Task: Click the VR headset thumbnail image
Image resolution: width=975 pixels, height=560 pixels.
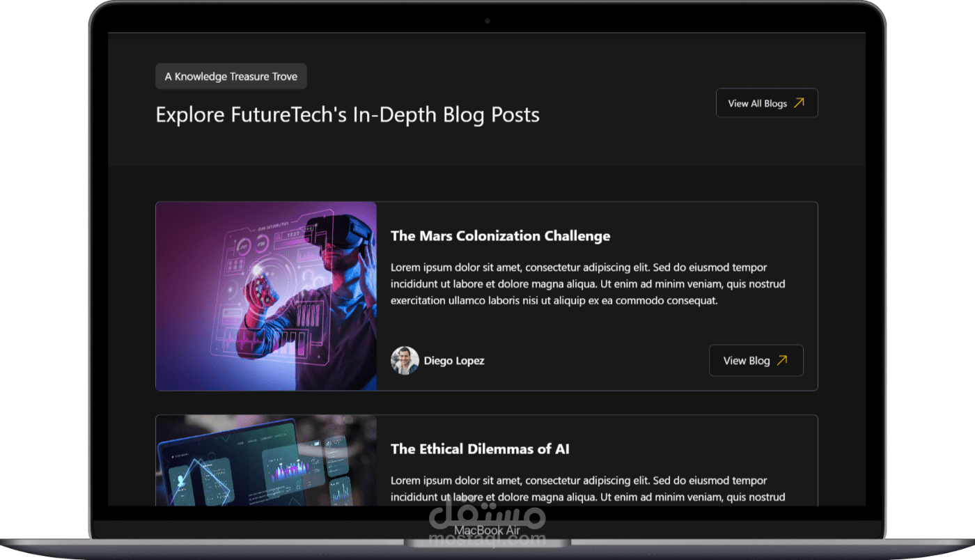Action: point(266,296)
